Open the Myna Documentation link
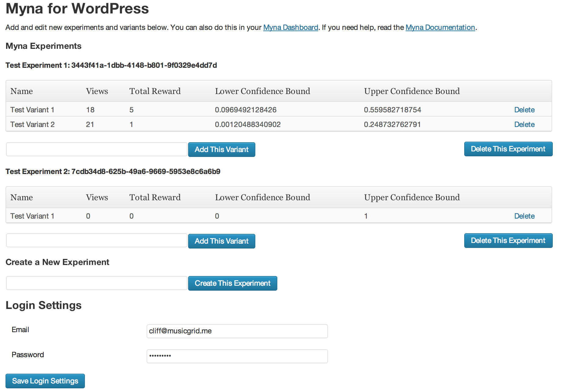 [x=440, y=27]
